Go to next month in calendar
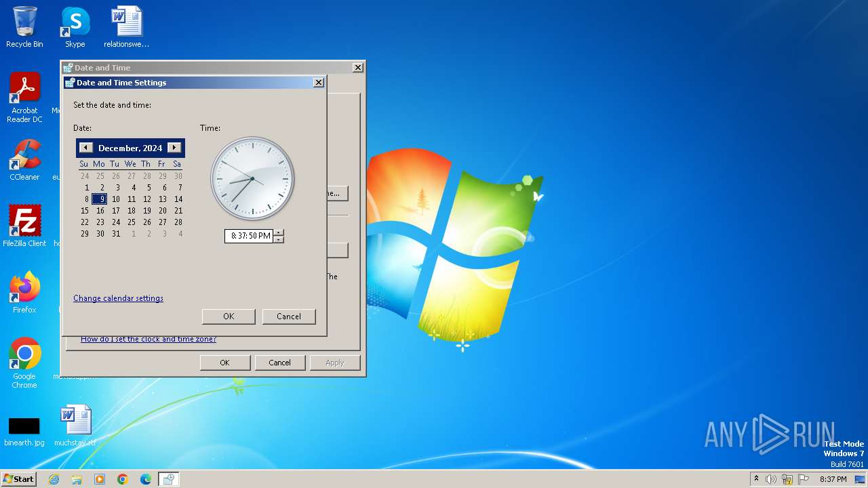 point(174,148)
